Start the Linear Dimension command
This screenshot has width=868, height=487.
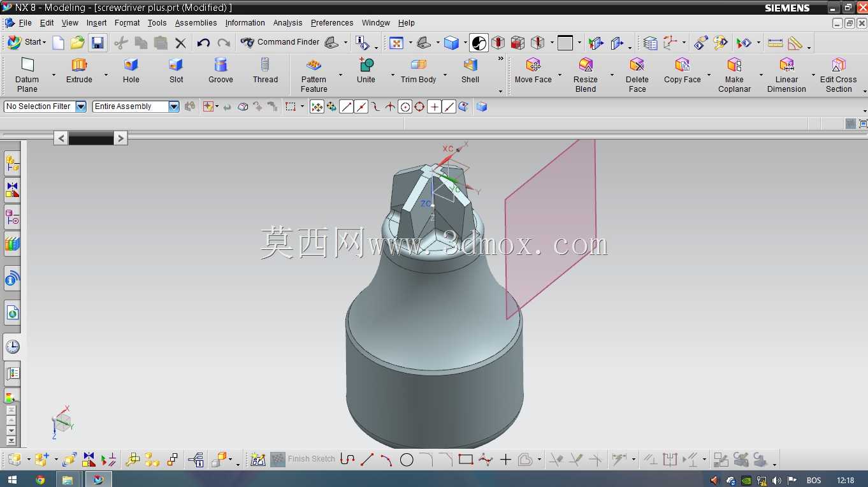pos(786,75)
